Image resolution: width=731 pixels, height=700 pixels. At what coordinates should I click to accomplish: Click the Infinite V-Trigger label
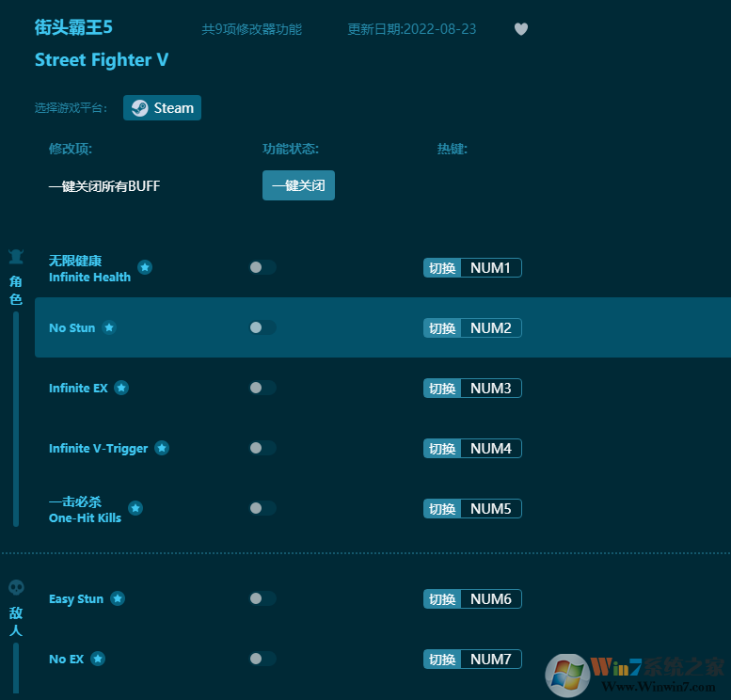[98, 449]
